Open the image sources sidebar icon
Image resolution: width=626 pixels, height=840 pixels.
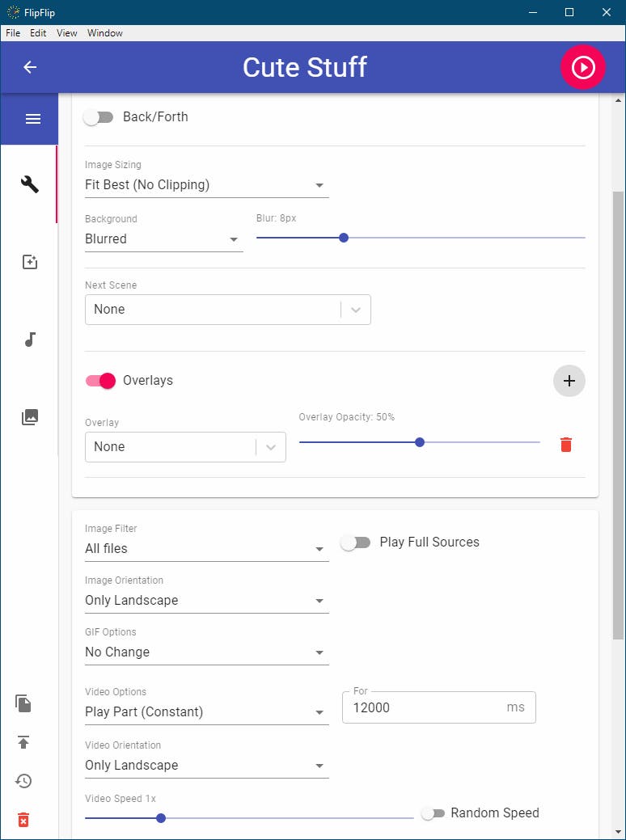(30, 417)
